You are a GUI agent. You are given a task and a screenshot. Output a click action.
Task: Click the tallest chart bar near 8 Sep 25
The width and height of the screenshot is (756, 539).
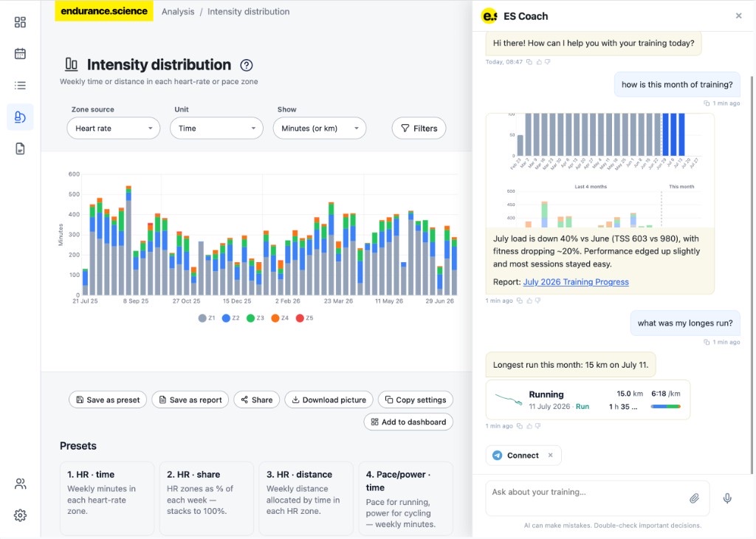pyautogui.click(x=128, y=240)
